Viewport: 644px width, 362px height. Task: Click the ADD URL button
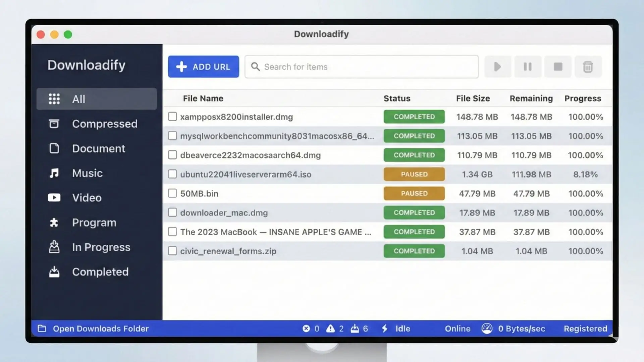click(203, 67)
